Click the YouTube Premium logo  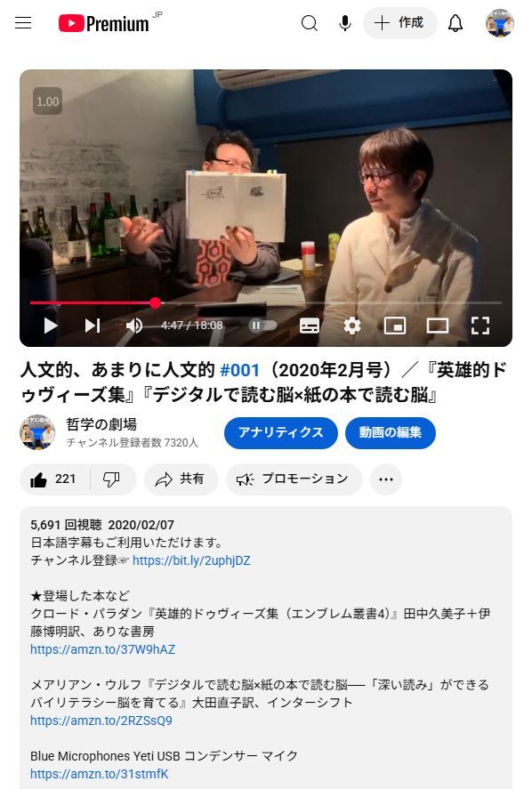pyautogui.click(x=104, y=23)
